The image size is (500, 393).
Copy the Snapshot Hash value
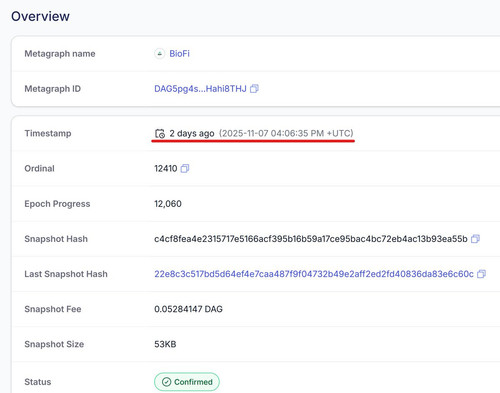475,239
